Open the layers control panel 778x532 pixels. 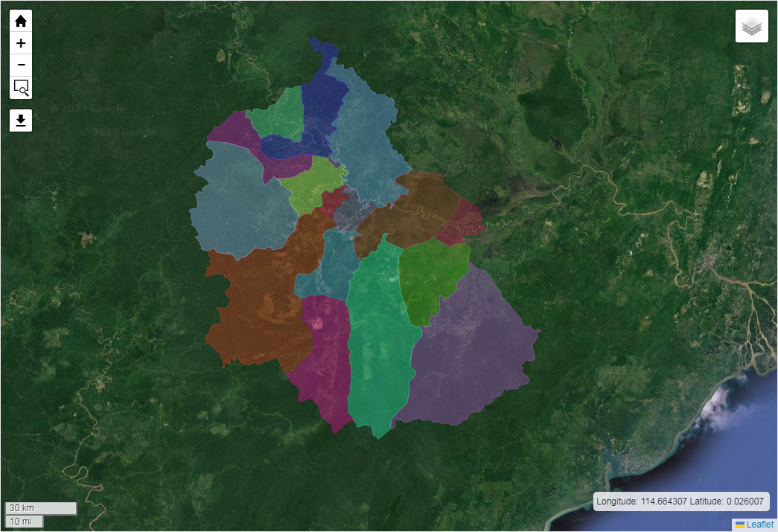pyautogui.click(x=751, y=26)
